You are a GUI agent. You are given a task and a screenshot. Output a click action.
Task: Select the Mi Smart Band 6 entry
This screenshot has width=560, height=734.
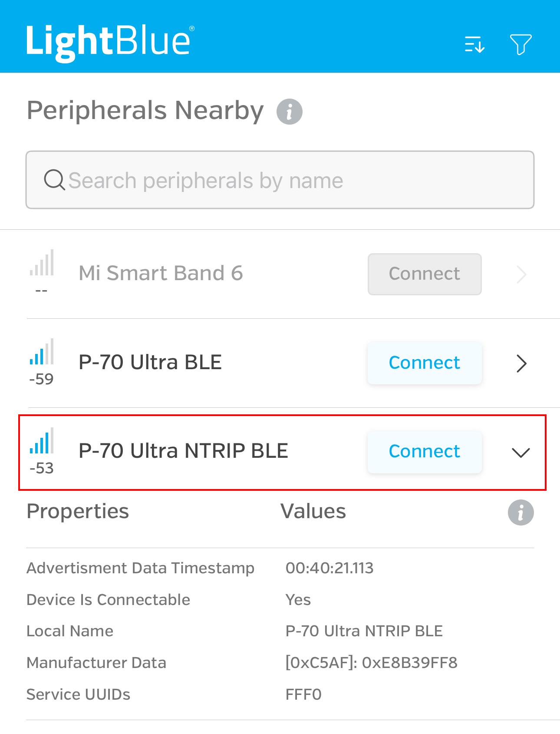[x=161, y=273]
